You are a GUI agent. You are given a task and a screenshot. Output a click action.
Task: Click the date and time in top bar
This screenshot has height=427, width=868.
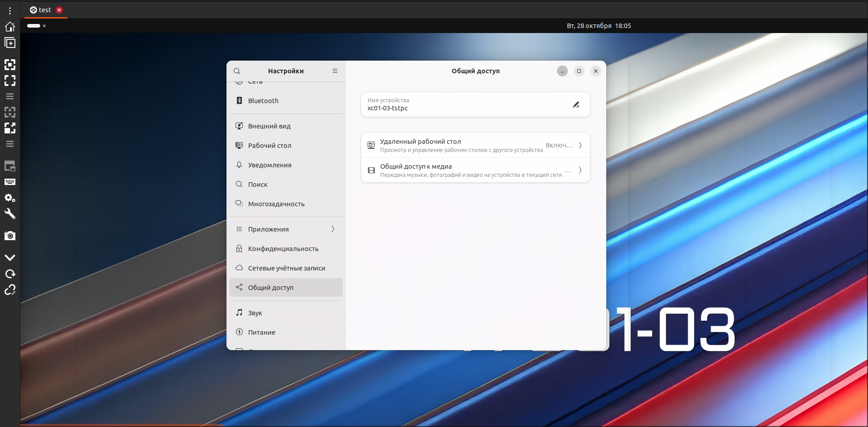tap(599, 26)
